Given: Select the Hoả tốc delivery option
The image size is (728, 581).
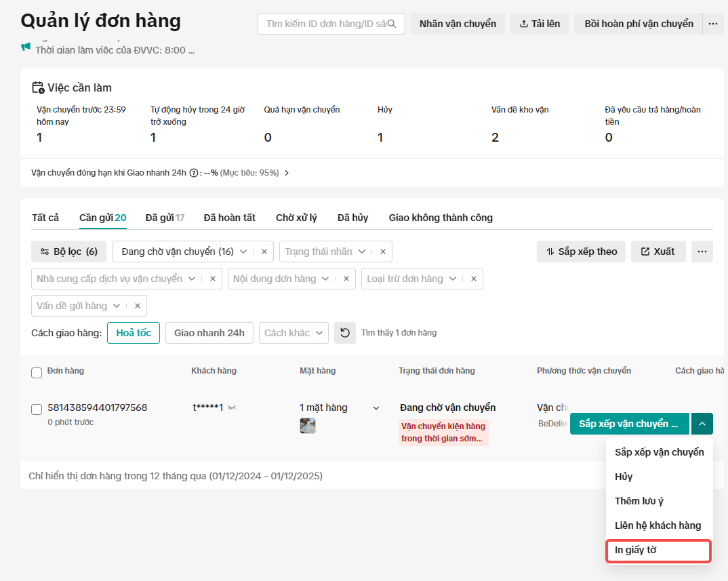Looking at the screenshot, I should coord(134,333).
